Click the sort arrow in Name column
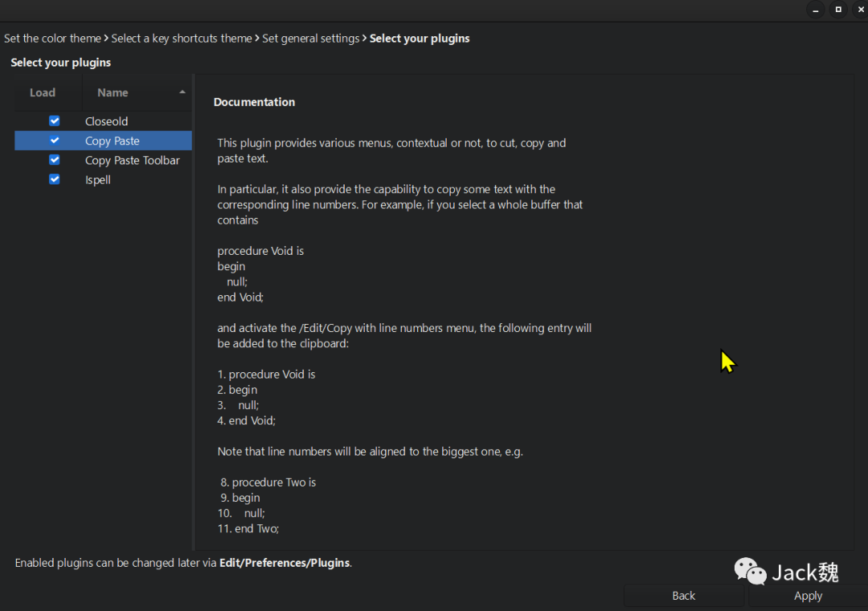 pos(182,92)
